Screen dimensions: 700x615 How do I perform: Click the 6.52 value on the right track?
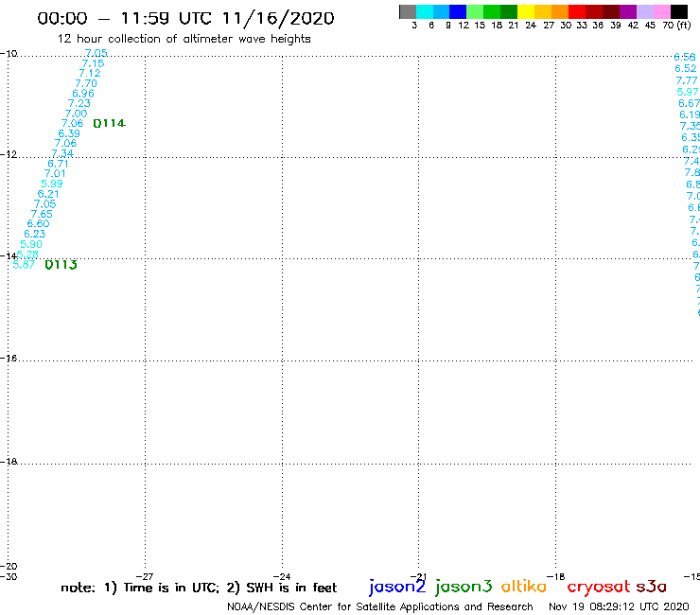point(686,68)
